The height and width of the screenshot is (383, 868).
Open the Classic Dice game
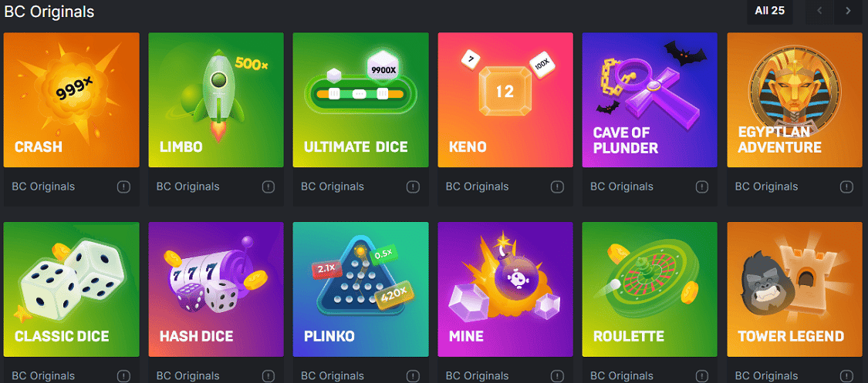pos(72,290)
